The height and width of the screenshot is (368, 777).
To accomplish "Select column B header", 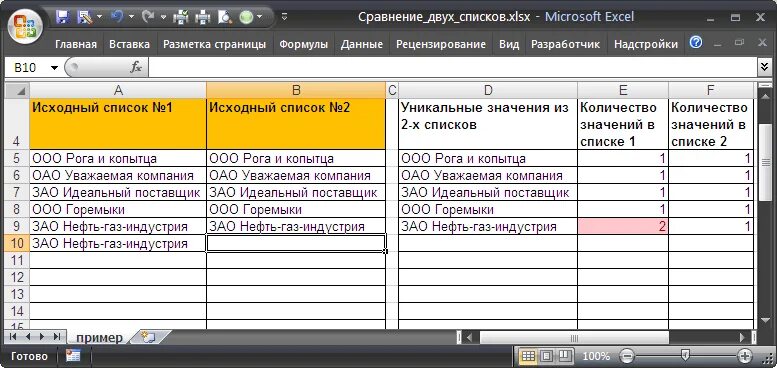I will 296,90.
